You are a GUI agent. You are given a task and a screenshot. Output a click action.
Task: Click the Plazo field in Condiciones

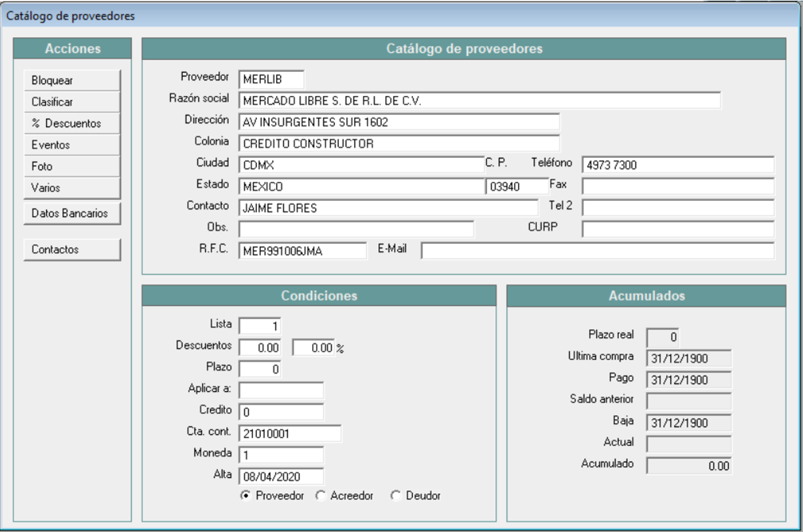click(260, 369)
